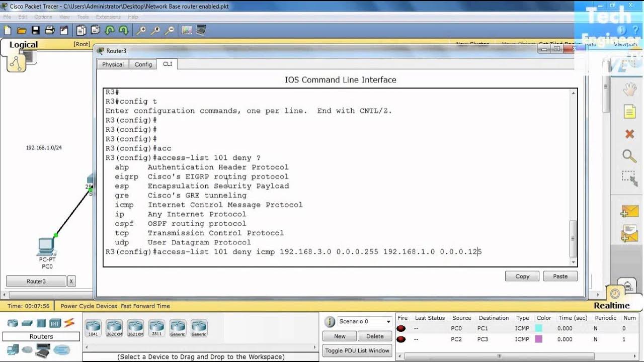This screenshot has width=644, height=362.
Task: Choose the Hubs device category icon
Action: (x=41, y=323)
